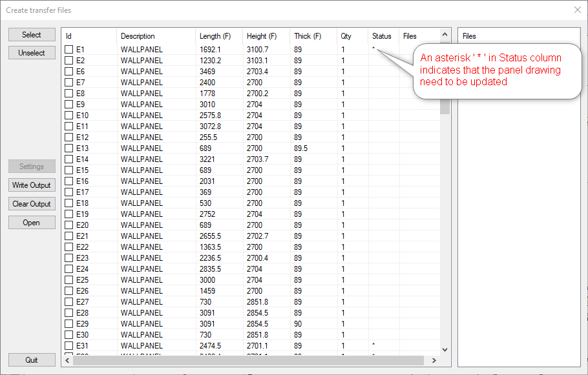Image resolution: width=588 pixels, height=375 pixels.
Task: Quit the transfer files dialog
Action: [32, 360]
